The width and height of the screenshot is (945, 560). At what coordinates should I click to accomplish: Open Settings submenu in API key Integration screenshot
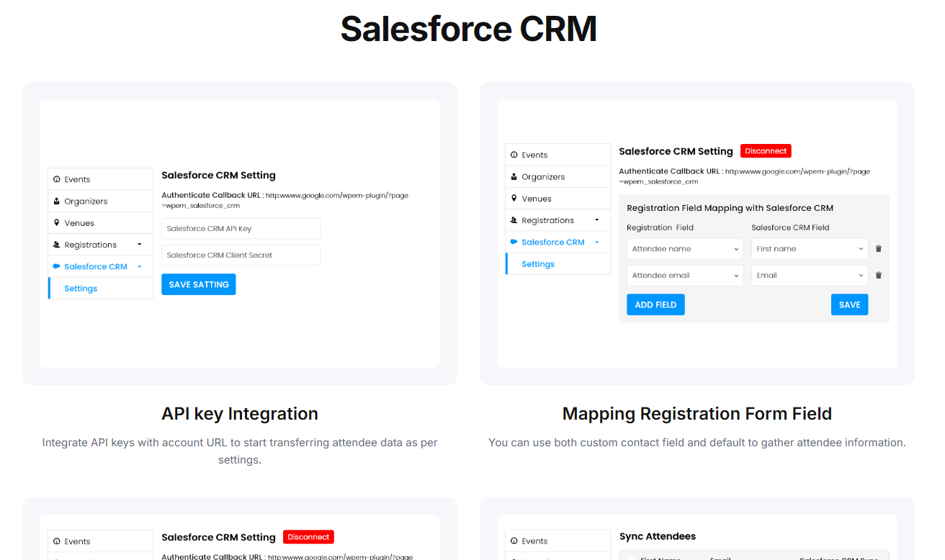[x=101, y=288]
